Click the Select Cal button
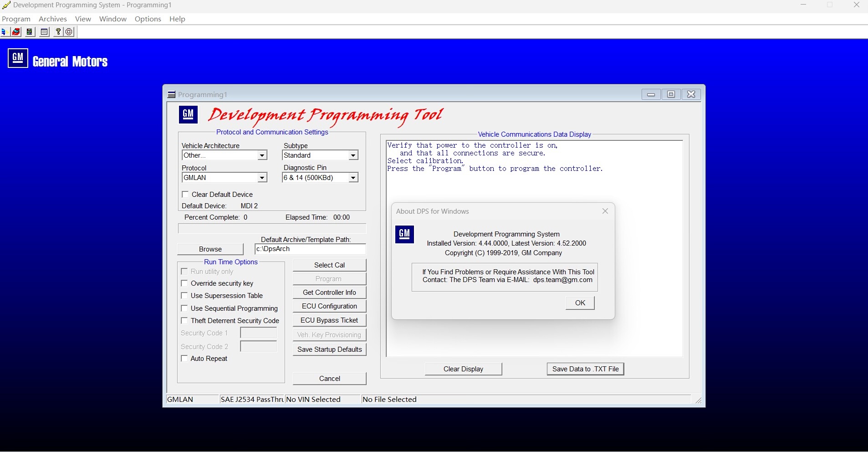The image size is (868, 452). point(329,265)
